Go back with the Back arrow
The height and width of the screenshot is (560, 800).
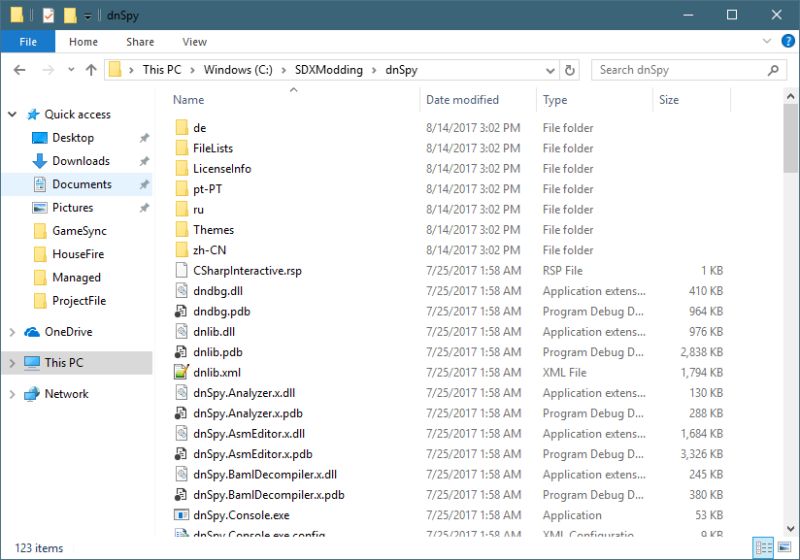pos(19,70)
